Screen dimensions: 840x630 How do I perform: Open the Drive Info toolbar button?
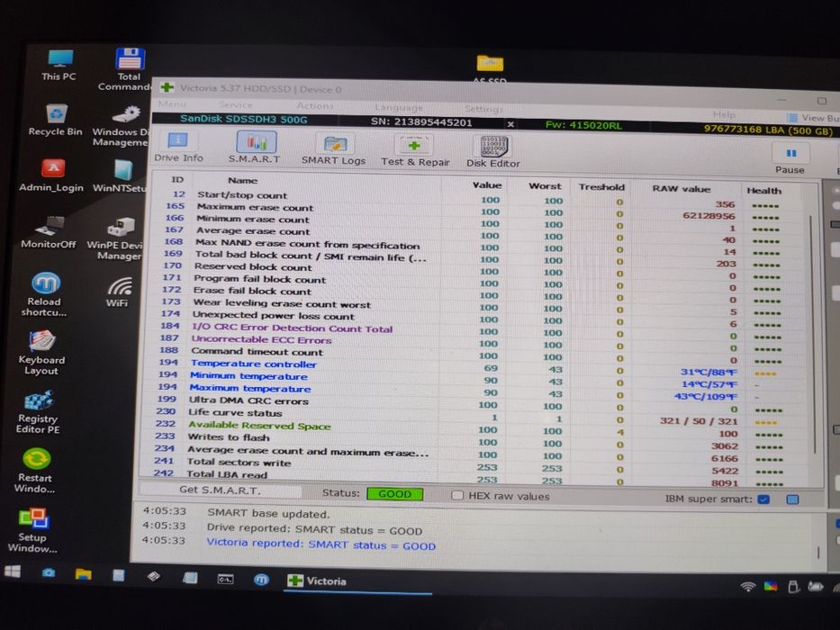178,147
